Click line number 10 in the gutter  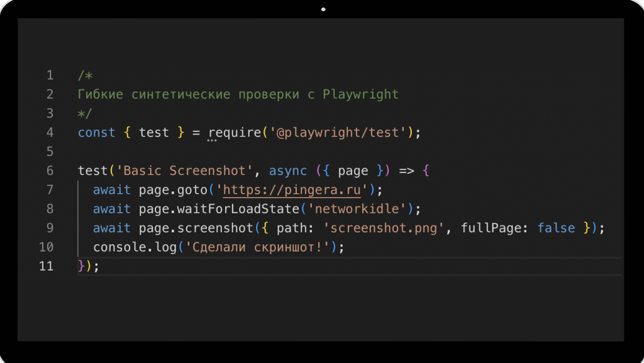point(46,247)
